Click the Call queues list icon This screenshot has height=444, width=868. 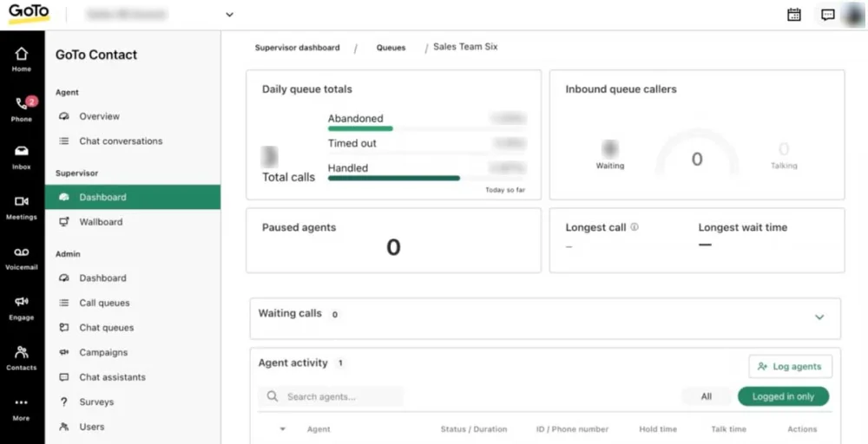click(64, 303)
